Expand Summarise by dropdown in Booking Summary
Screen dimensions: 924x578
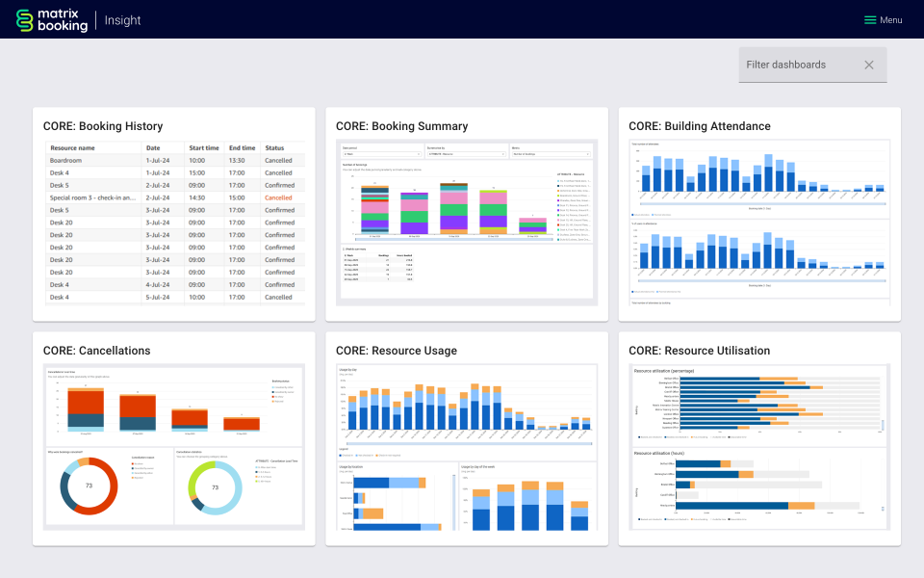click(x=465, y=152)
